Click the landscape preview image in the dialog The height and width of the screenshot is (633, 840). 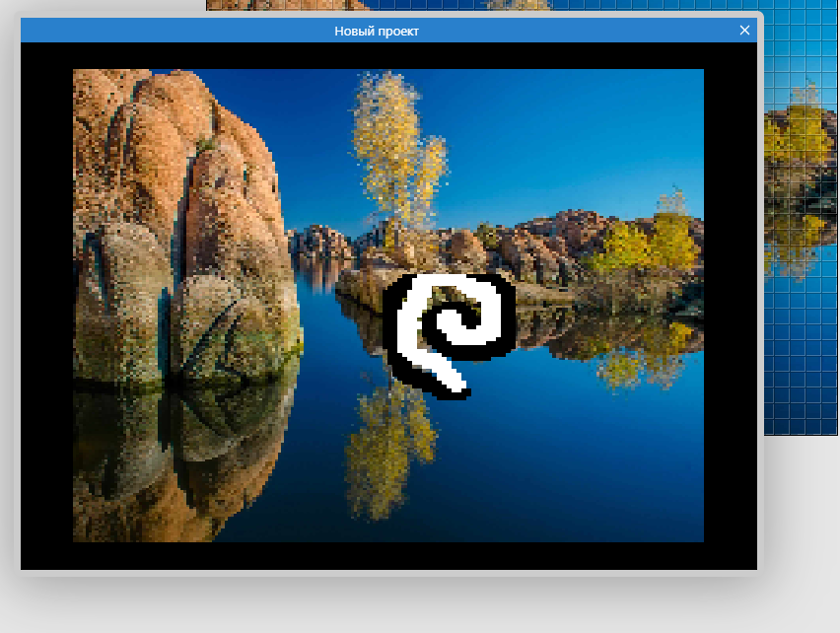pyautogui.click(x=388, y=306)
